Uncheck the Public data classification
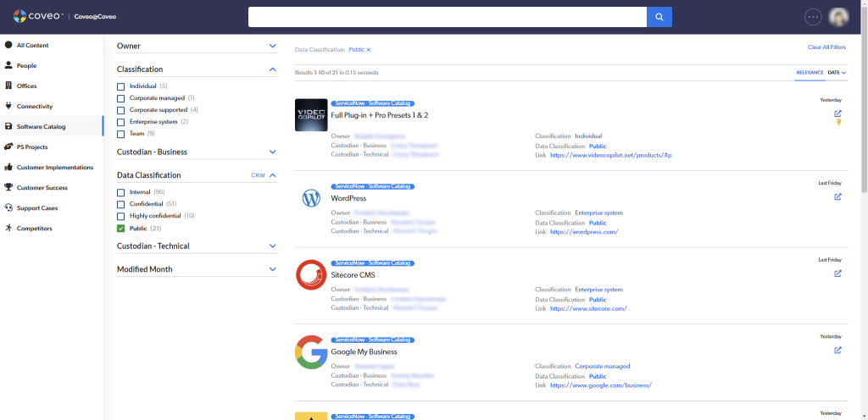868x420 pixels. [121, 228]
